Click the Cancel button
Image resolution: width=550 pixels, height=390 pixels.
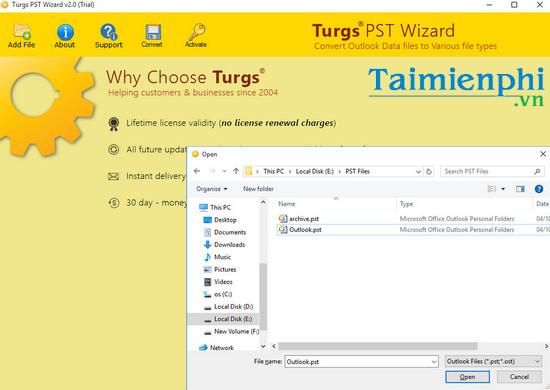[519, 377]
